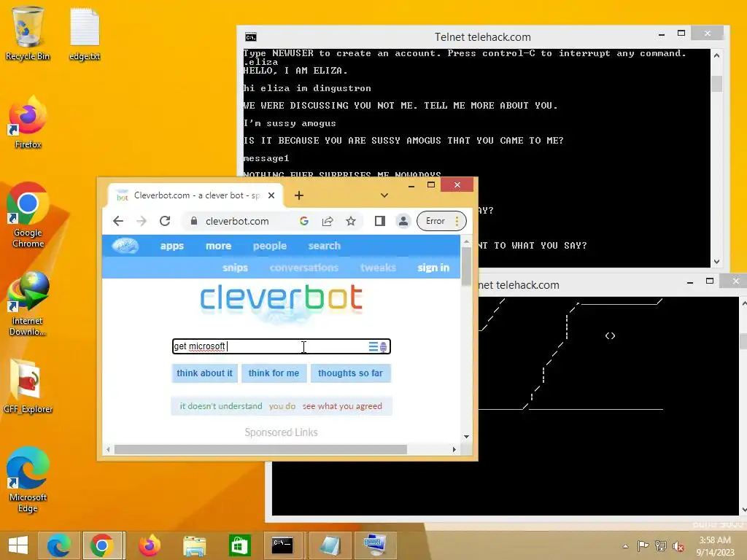Click the command prompt taskbar icon
This screenshot has width=747, height=560.
[282, 545]
